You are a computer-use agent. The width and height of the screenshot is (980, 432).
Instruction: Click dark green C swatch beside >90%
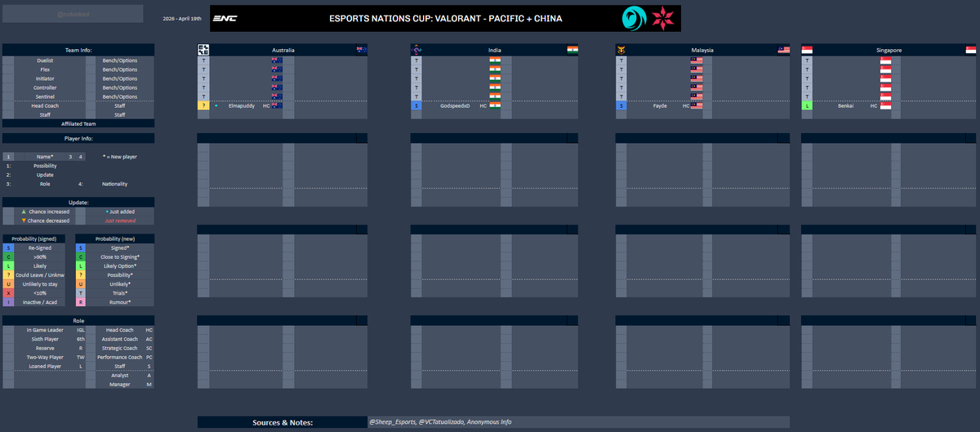(7, 256)
